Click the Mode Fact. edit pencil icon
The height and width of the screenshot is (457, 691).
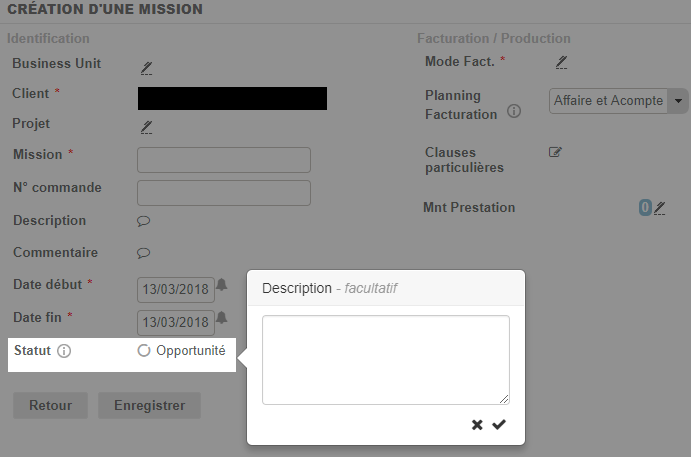(561, 62)
